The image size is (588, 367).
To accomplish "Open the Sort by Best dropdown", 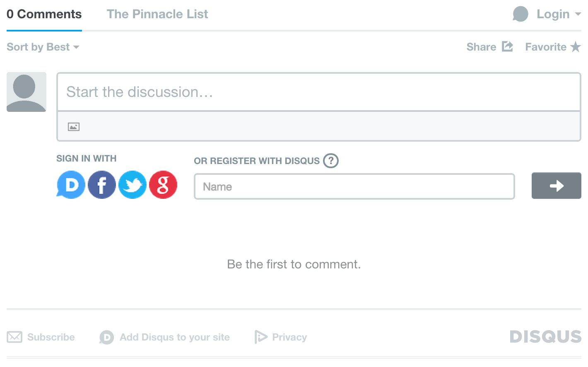I will point(43,47).
